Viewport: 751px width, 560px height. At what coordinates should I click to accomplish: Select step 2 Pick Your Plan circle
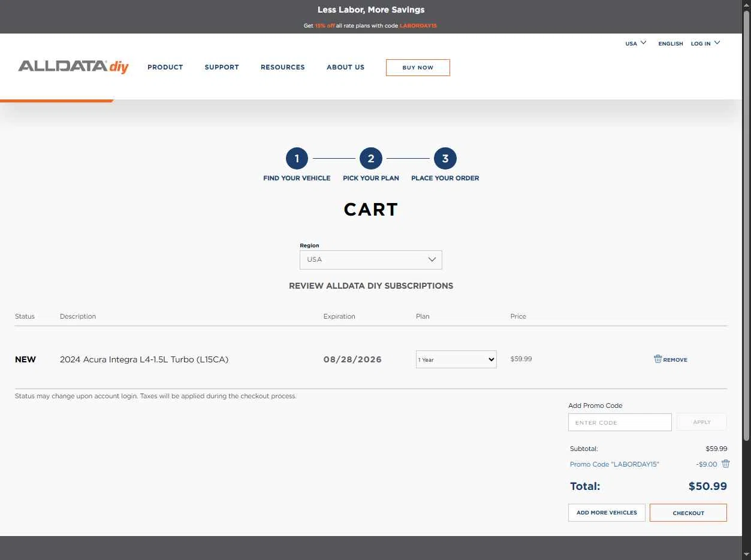click(x=371, y=159)
